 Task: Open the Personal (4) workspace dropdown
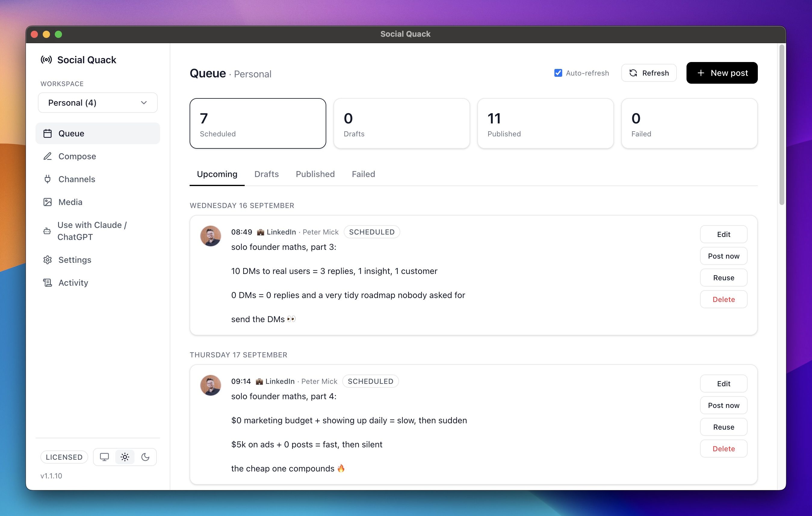coord(98,103)
